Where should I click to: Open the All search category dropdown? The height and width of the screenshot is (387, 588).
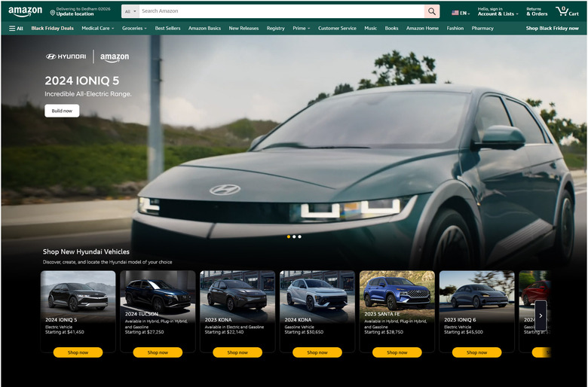[x=130, y=11]
